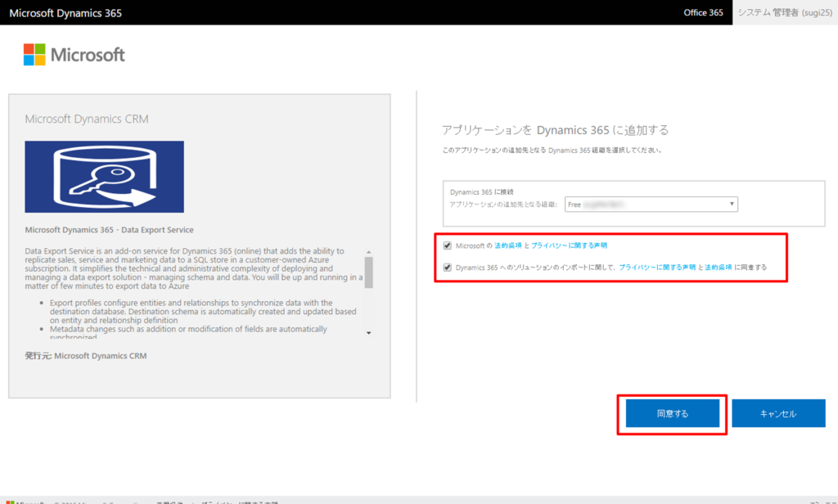Open the organization dropdown showing Free

(x=651, y=205)
